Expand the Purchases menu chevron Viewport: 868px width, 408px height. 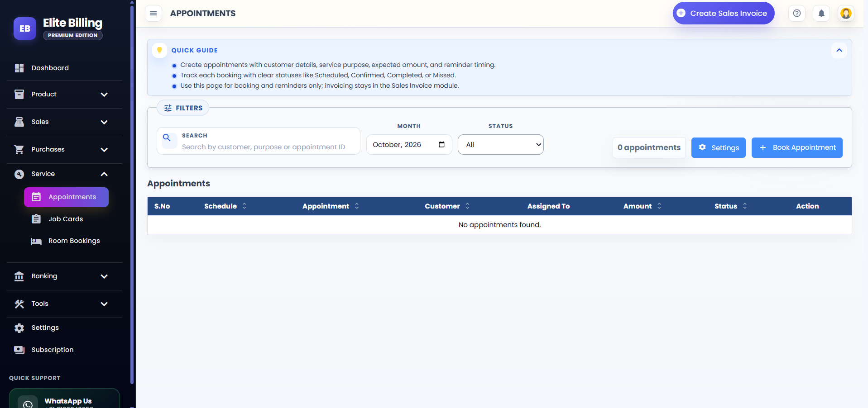[x=104, y=150]
